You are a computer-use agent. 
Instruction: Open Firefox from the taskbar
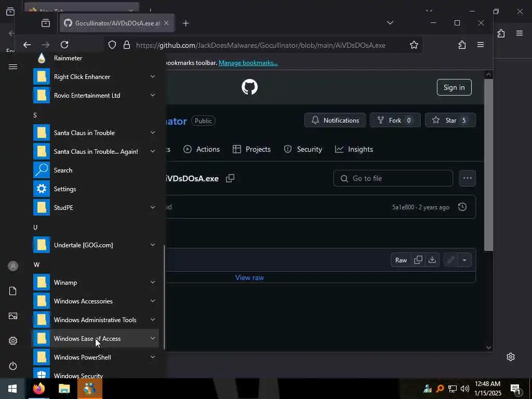point(38,389)
